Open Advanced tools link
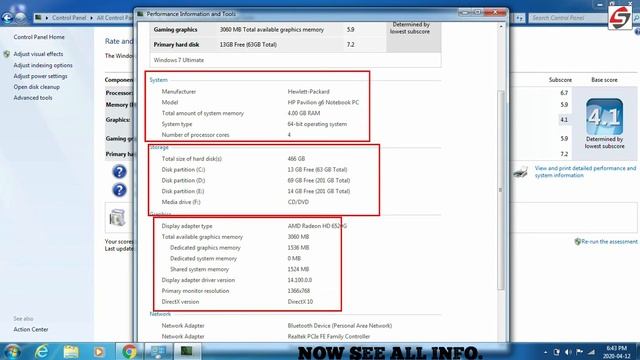This screenshot has height=360, width=640. [33, 98]
